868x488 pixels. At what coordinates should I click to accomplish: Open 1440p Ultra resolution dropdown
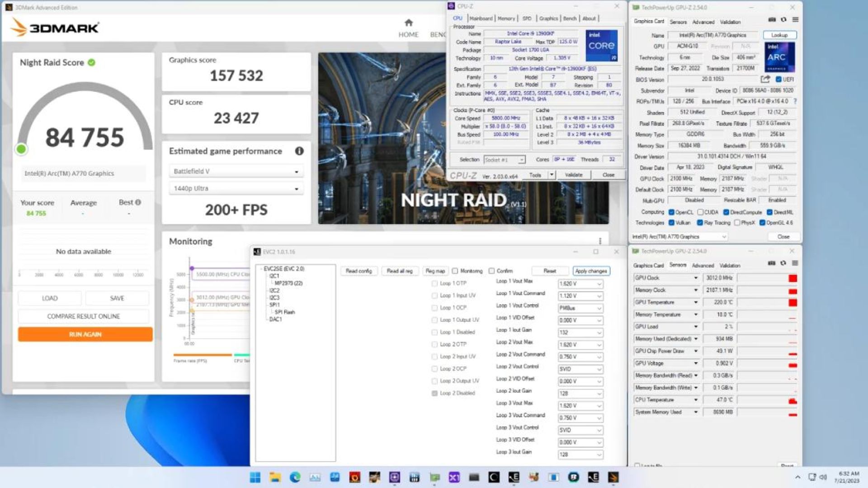[x=236, y=188]
